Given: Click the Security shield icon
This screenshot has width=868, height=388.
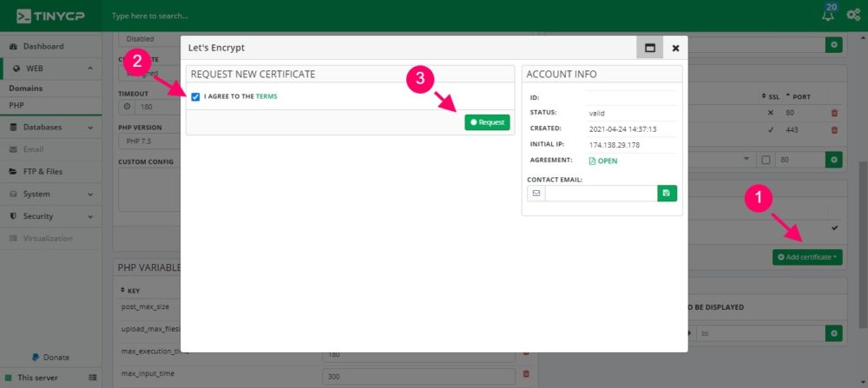Looking at the screenshot, I should click(14, 216).
